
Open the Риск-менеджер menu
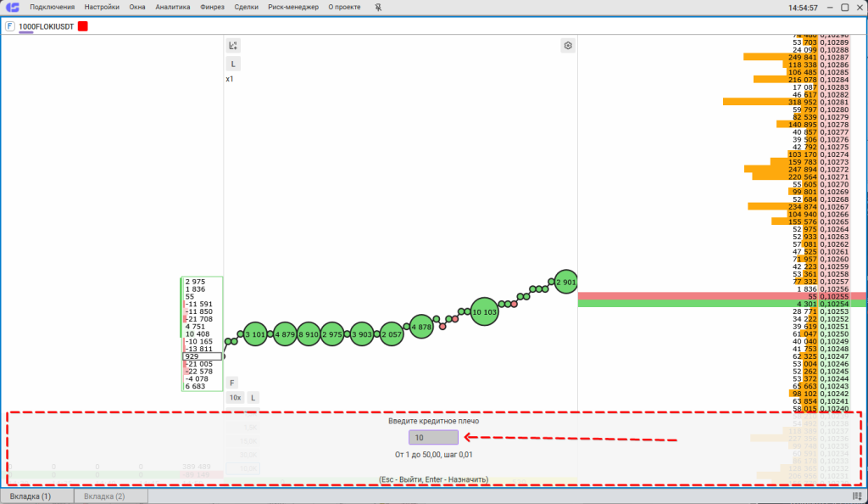tap(292, 7)
